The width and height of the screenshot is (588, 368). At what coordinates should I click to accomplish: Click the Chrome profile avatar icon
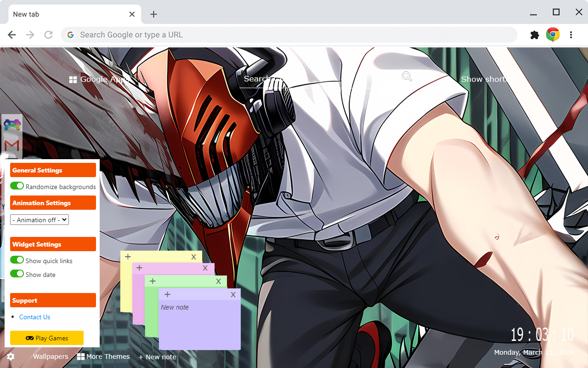pyautogui.click(x=553, y=34)
